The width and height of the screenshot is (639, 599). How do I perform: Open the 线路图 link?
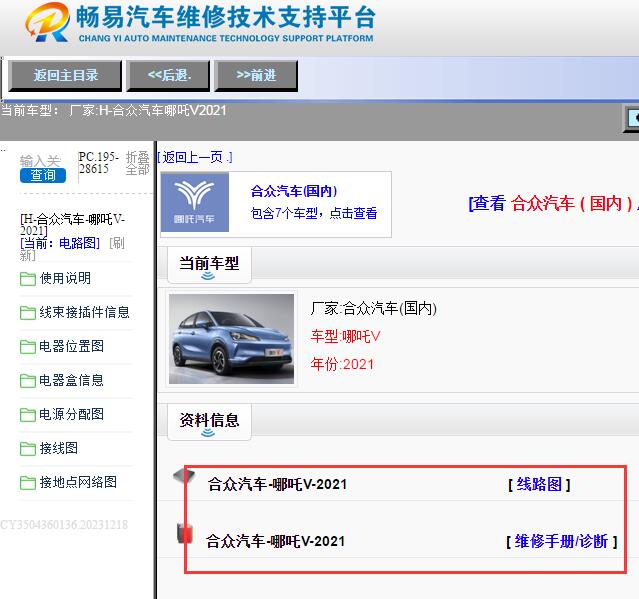coord(539,484)
